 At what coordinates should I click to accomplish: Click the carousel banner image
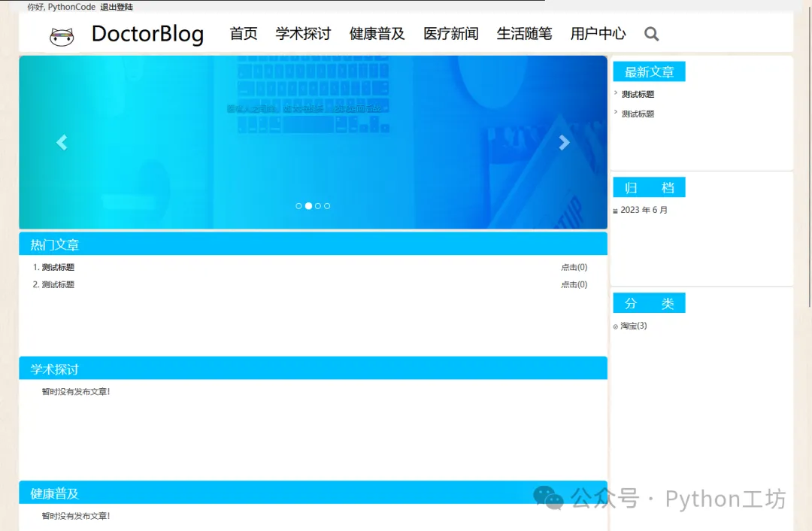coord(314,142)
